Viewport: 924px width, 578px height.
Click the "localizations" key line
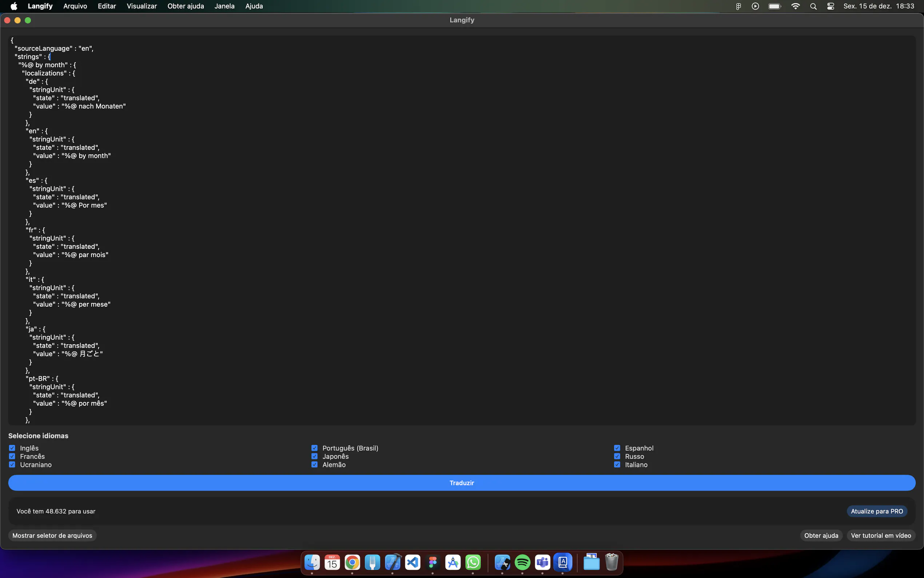48,74
